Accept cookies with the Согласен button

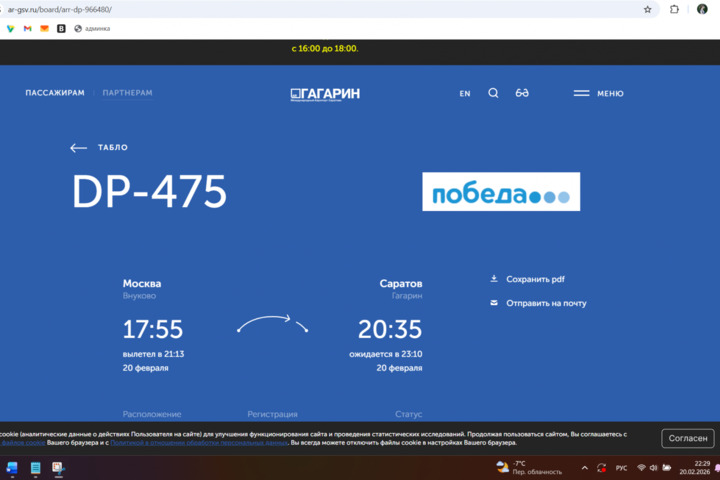click(x=688, y=438)
